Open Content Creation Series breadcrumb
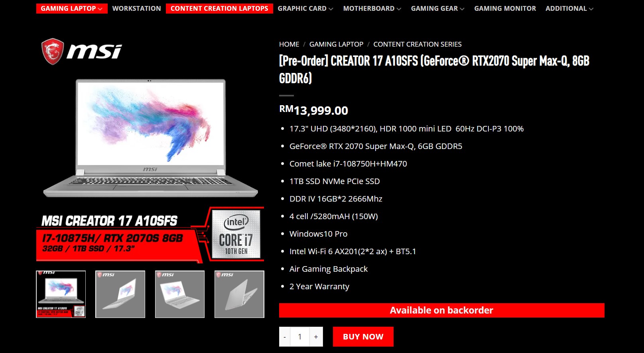644x353 pixels. (418, 44)
